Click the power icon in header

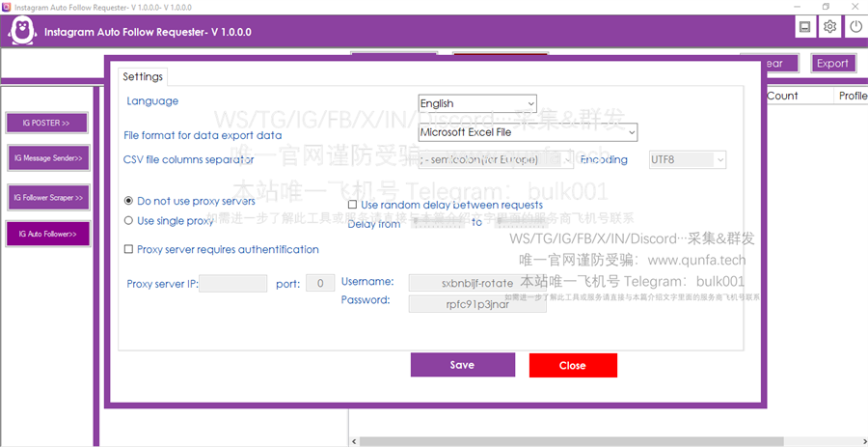tap(855, 27)
